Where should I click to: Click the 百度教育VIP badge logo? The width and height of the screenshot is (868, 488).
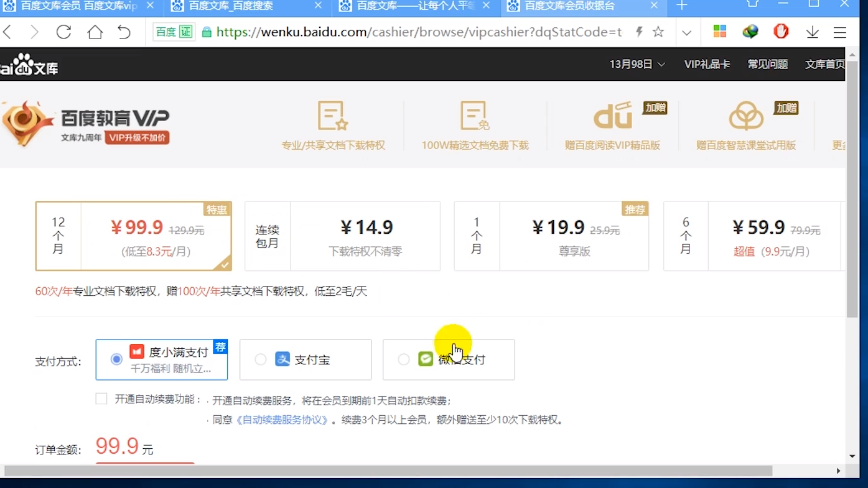[27, 124]
